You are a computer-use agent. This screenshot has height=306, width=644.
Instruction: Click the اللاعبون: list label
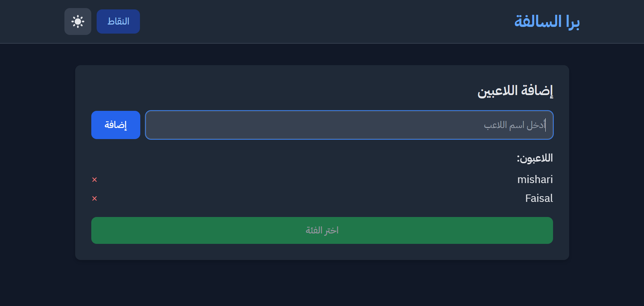(535, 158)
